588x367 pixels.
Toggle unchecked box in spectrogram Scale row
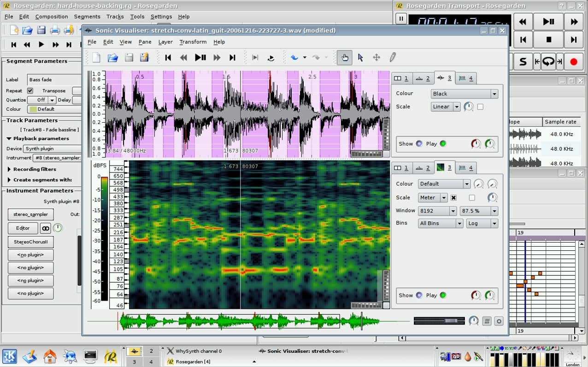point(472,198)
